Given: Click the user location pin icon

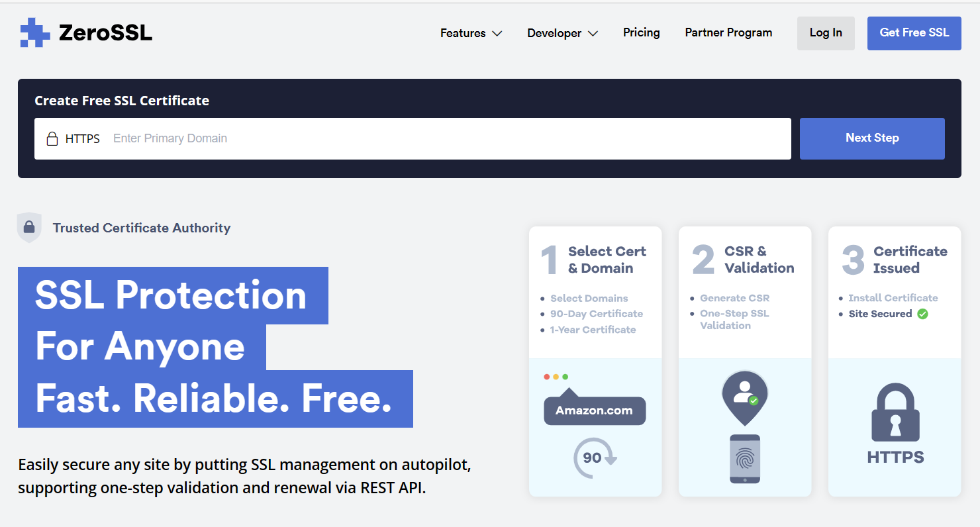Looking at the screenshot, I should click(x=745, y=397).
